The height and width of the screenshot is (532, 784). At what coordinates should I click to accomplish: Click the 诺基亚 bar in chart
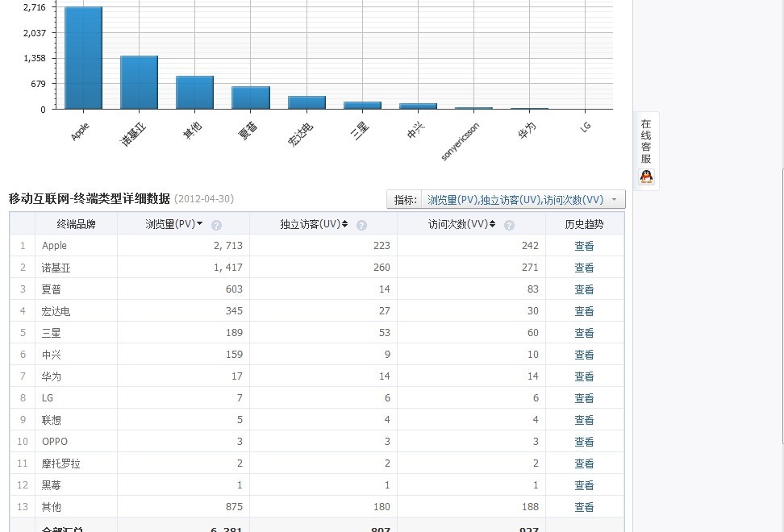[x=139, y=82]
